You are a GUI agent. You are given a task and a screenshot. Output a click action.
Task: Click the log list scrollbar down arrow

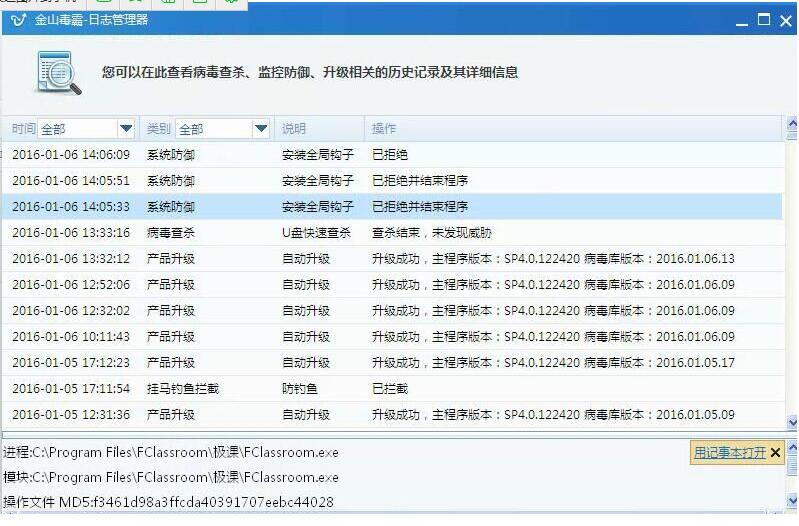792,422
